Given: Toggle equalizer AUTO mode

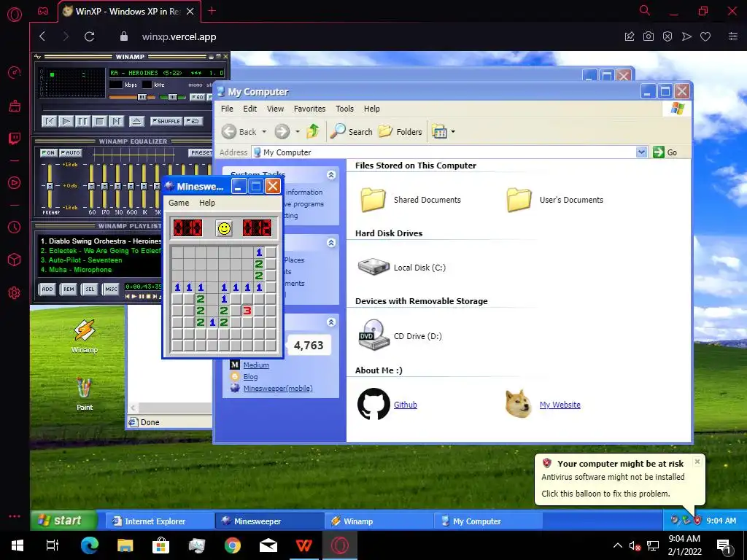Looking at the screenshot, I should [71, 153].
